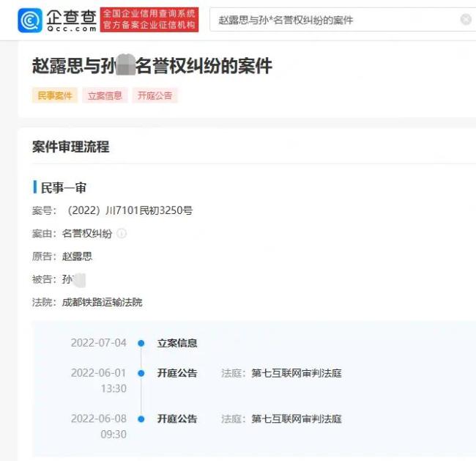This screenshot has height=461, width=476.
Task: Click 第七互联网审判法庭 in the 2022-06-01 row
Action: [297, 373]
